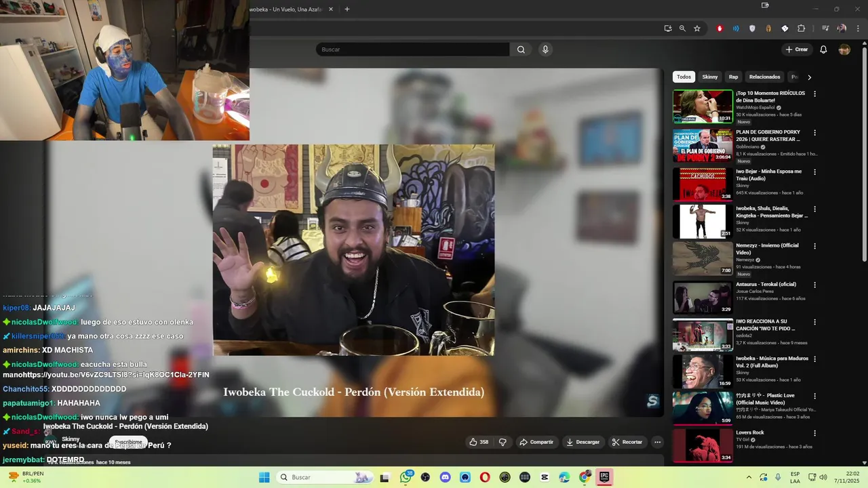Focus the YouTube Buscar search field
This screenshot has height=488, width=868.
click(412, 49)
